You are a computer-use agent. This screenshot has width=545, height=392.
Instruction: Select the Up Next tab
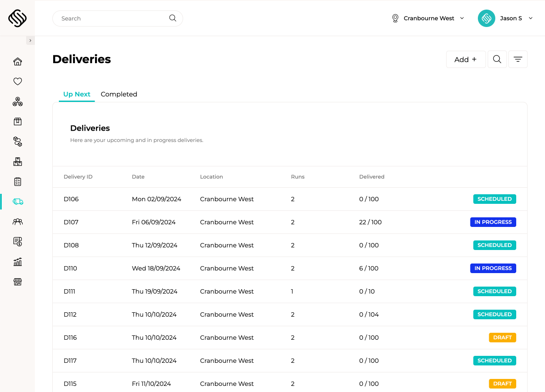(x=76, y=94)
